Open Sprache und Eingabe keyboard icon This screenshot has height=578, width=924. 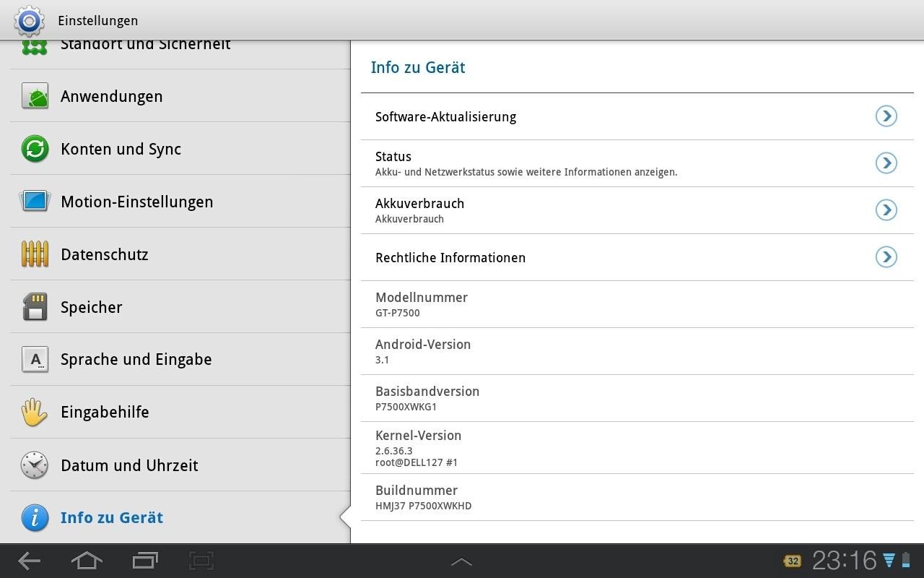[35, 359]
